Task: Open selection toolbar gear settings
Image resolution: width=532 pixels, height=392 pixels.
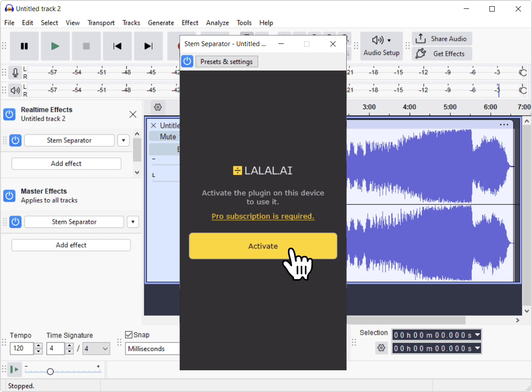Action: (381, 348)
